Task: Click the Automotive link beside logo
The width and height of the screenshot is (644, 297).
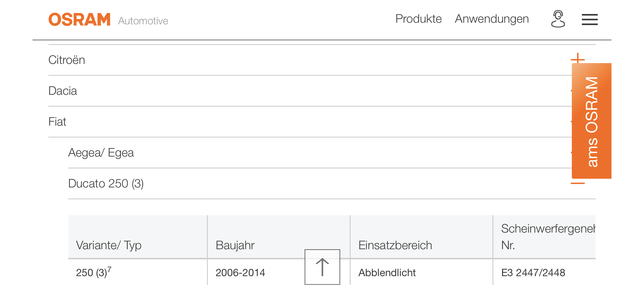Action: (143, 21)
